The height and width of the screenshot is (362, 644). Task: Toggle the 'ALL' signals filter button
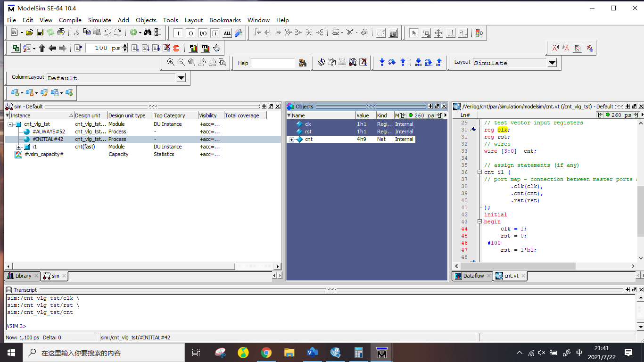[x=227, y=33]
